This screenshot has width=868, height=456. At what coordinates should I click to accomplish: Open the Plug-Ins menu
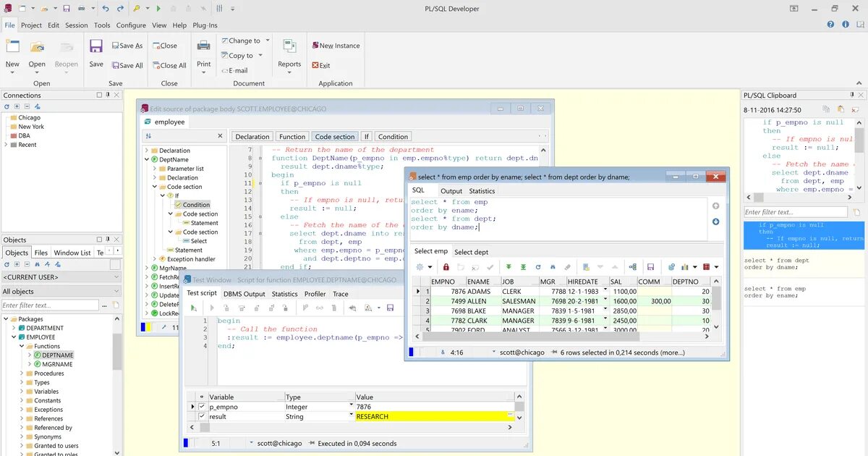(205, 25)
